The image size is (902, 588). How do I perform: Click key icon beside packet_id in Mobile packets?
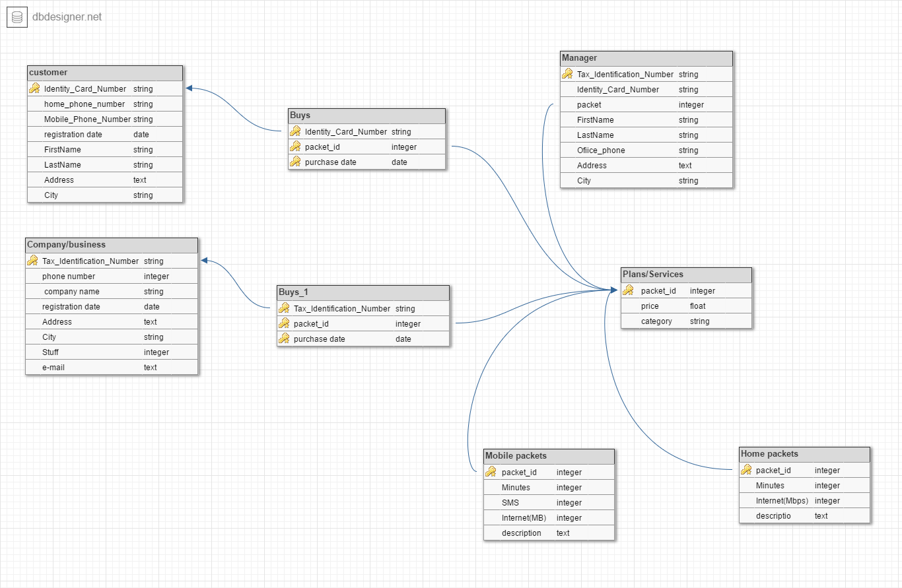[491, 472]
